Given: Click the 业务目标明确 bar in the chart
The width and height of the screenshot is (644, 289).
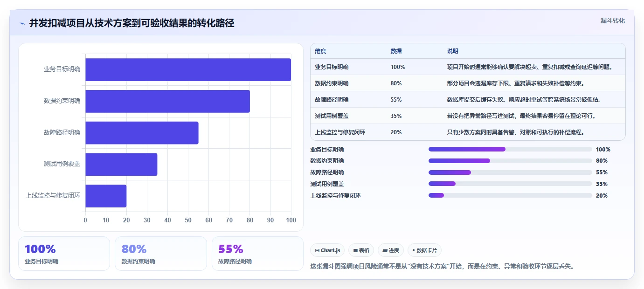Looking at the screenshot, I should click(x=188, y=69).
